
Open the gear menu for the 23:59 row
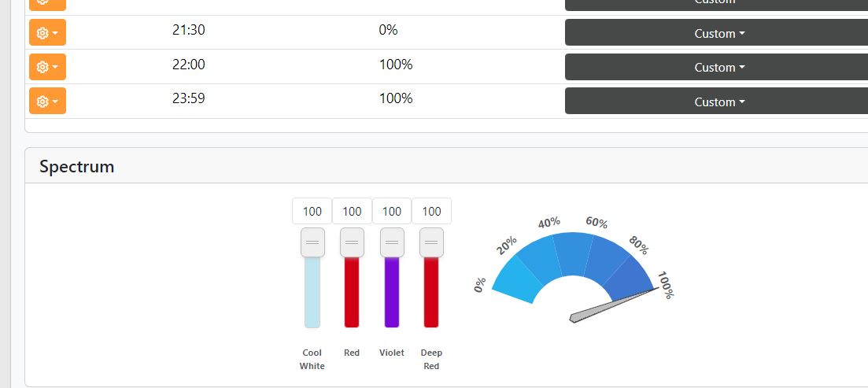[x=47, y=101]
